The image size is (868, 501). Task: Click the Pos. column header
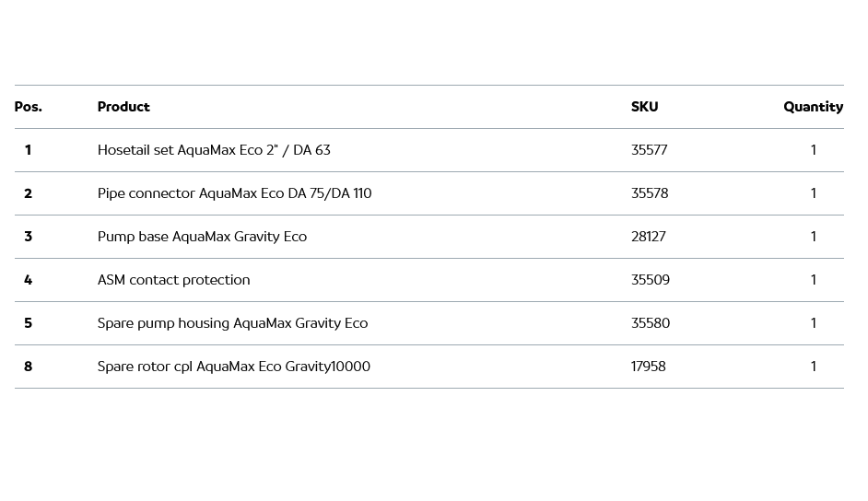point(29,107)
